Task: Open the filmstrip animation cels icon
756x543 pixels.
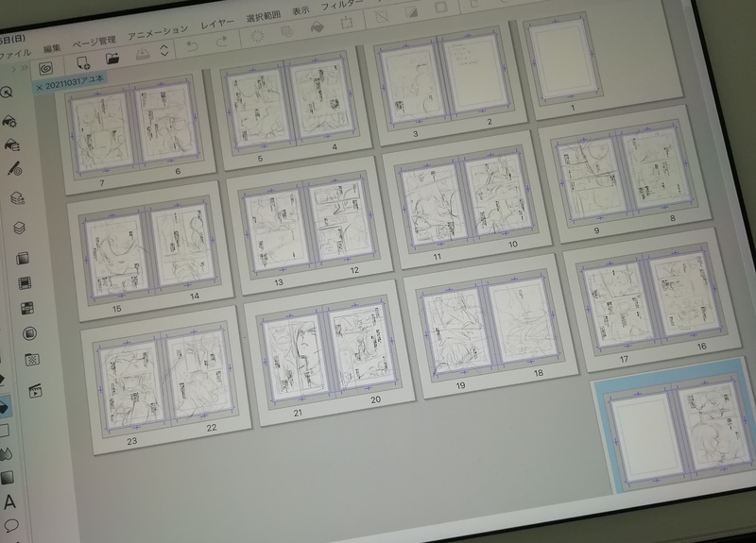Action: pos(26,282)
